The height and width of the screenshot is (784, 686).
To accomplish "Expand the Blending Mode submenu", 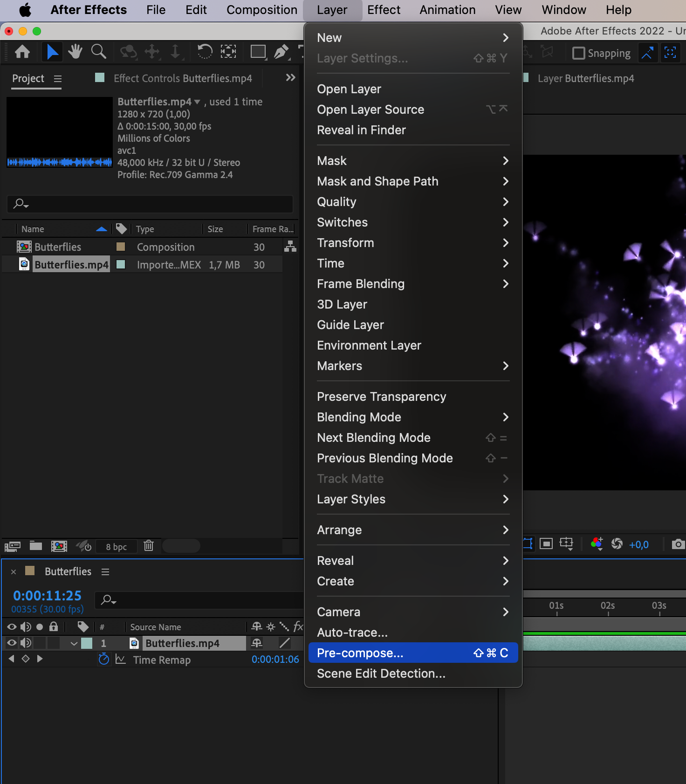I will [x=413, y=417].
